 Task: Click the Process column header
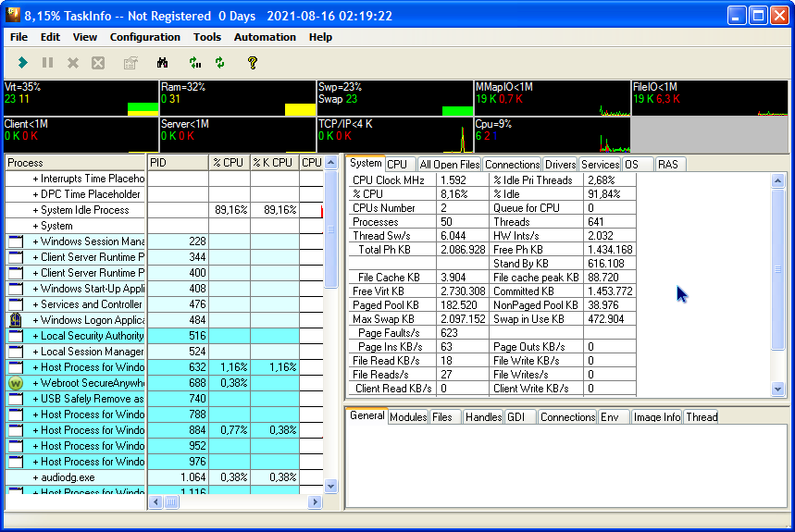(x=75, y=163)
